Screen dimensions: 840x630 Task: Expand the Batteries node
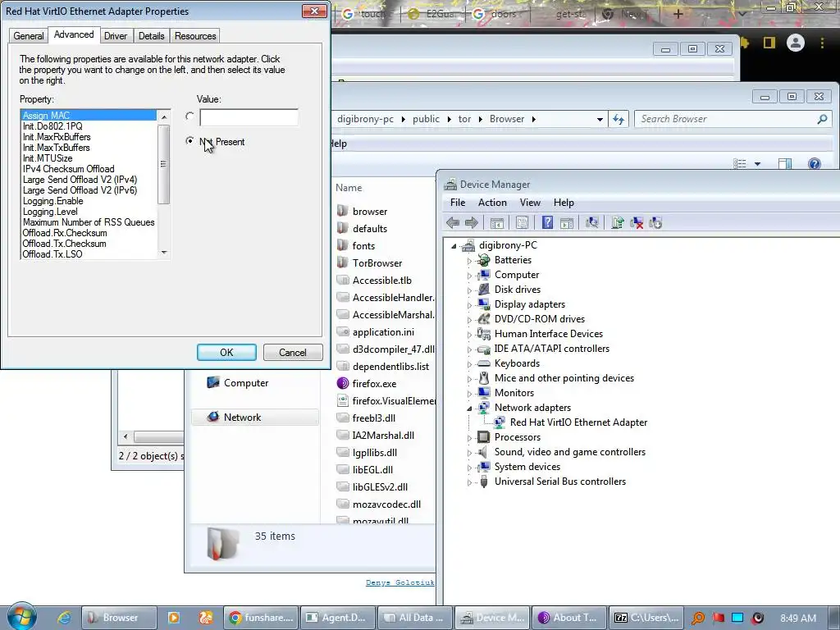[x=469, y=261]
